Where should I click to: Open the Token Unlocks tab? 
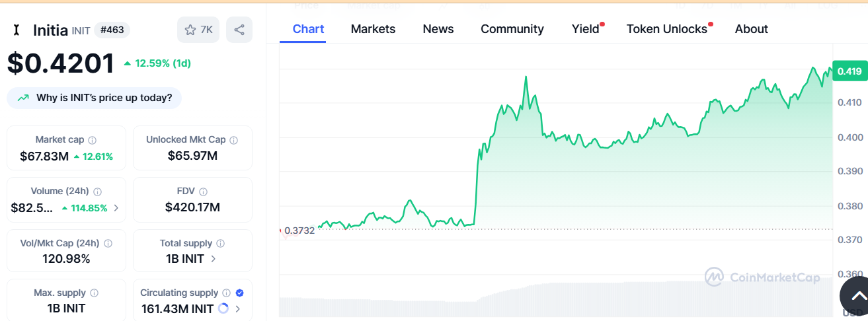[667, 29]
